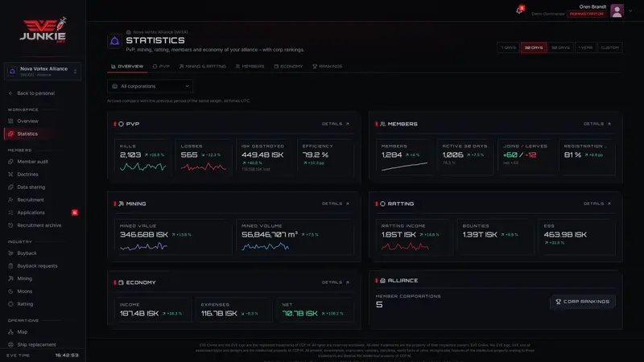Click the Ratting sidebar icon
The image size is (644, 362).
tap(10, 304)
